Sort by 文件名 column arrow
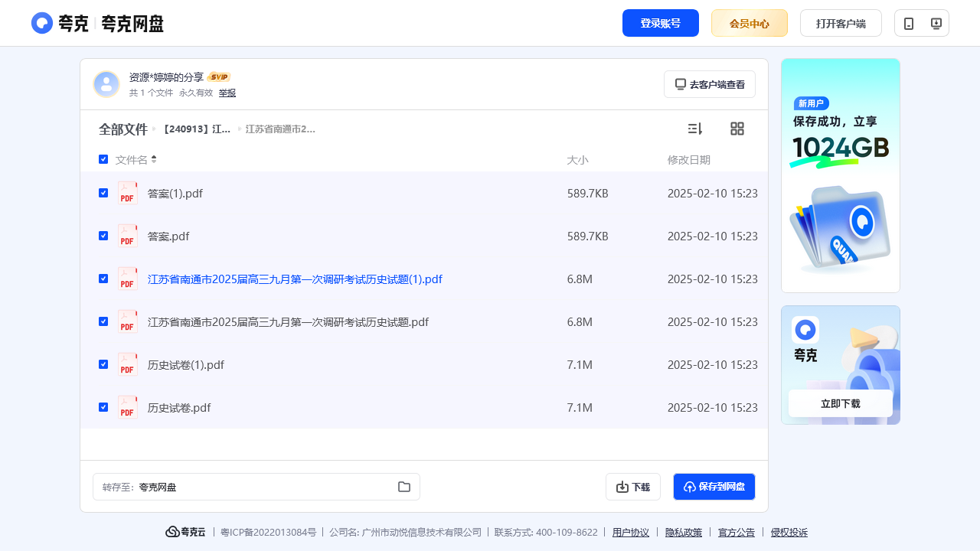This screenshot has height=551, width=980. click(154, 159)
